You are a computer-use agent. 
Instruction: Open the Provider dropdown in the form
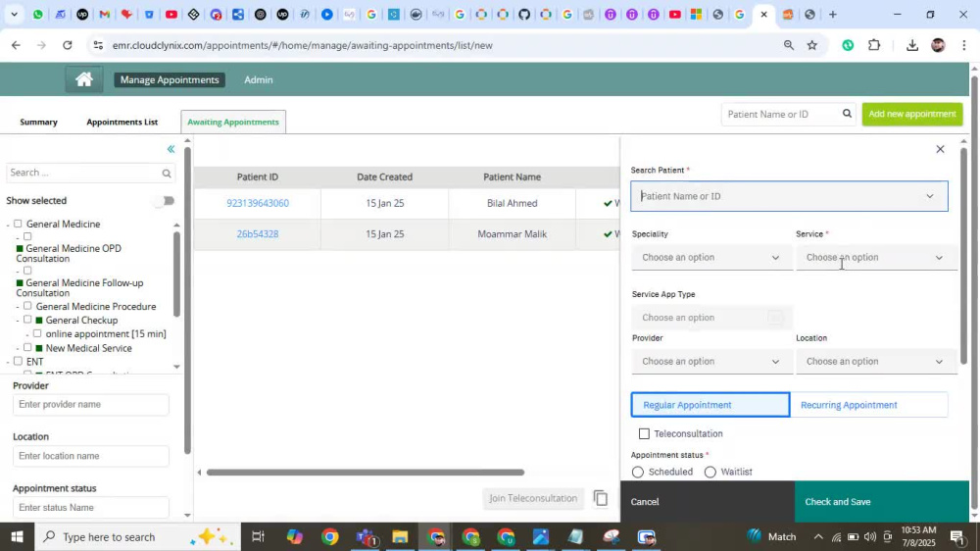tap(711, 362)
